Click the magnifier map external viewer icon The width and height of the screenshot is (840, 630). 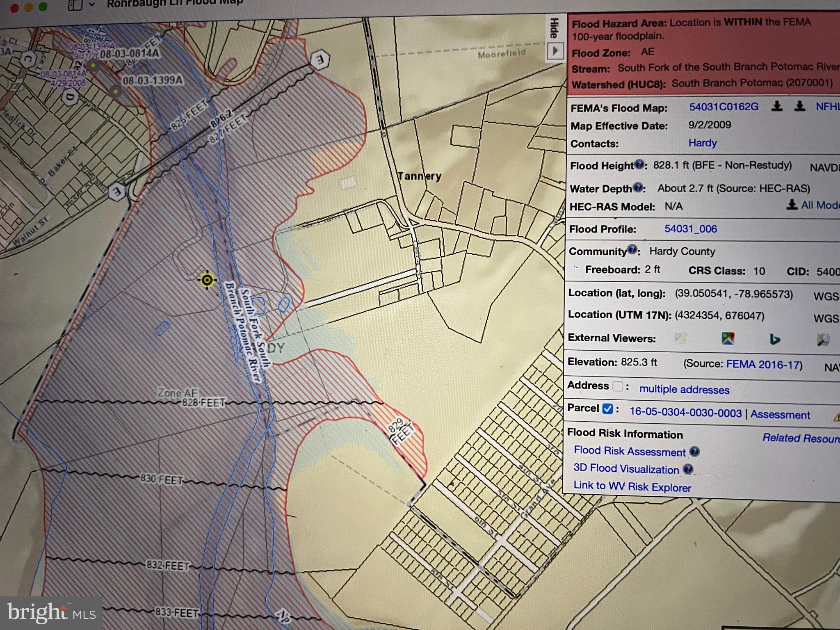[x=823, y=340]
